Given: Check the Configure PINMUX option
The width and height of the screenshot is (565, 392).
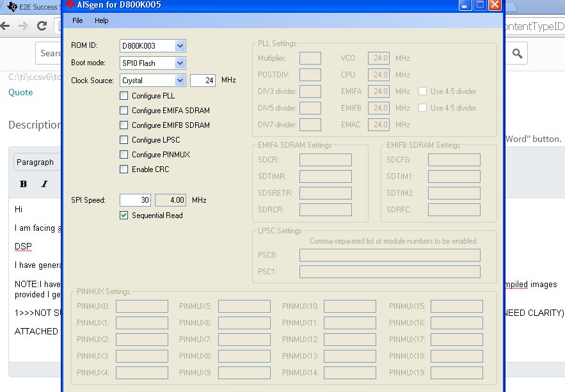Looking at the screenshot, I should [x=123, y=154].
